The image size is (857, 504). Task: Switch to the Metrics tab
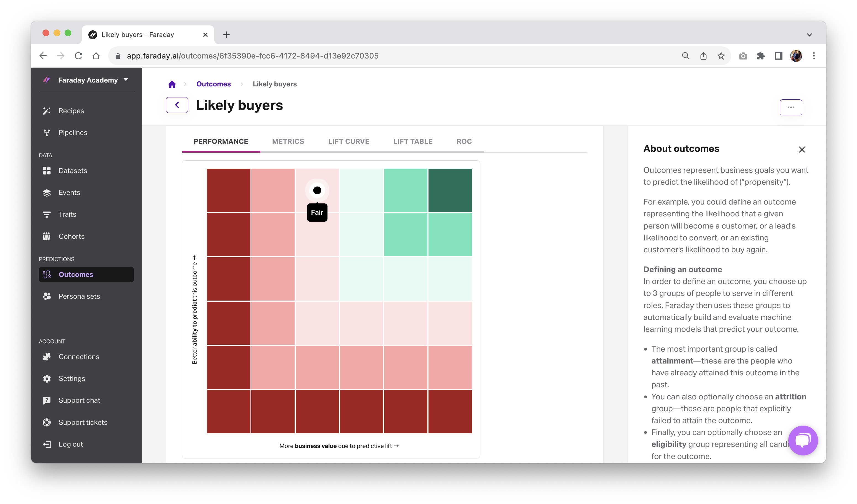coord(288,142)
